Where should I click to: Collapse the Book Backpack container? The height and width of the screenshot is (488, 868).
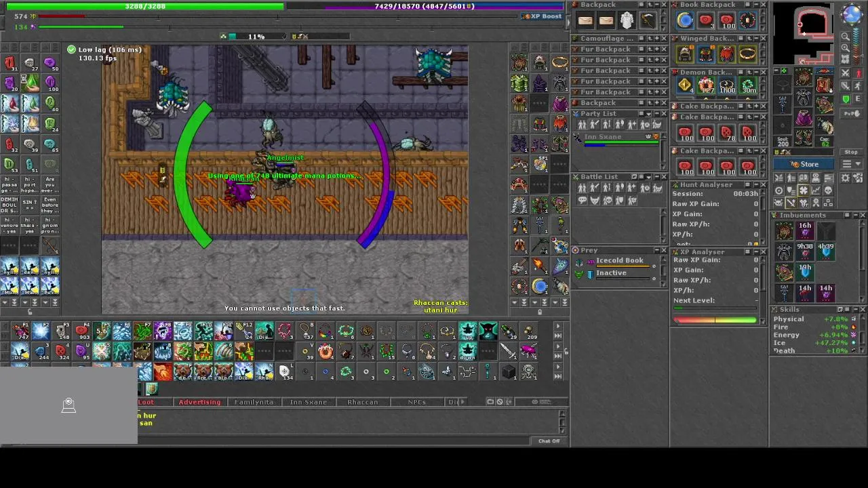pyautogui.click(x=755, y=5)
